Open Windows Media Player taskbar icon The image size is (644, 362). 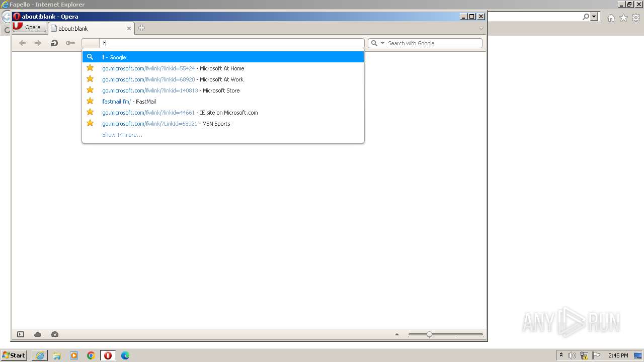point(74,355)
